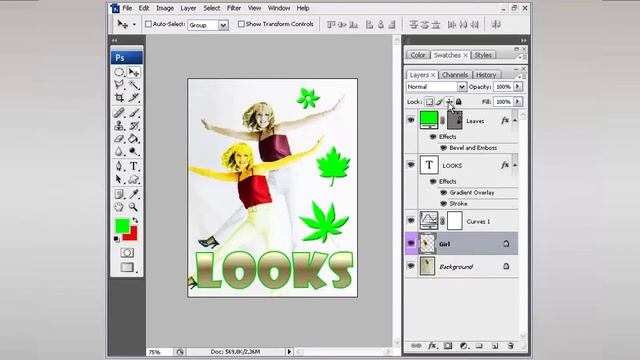Select the Notes tool

point(119,194)
